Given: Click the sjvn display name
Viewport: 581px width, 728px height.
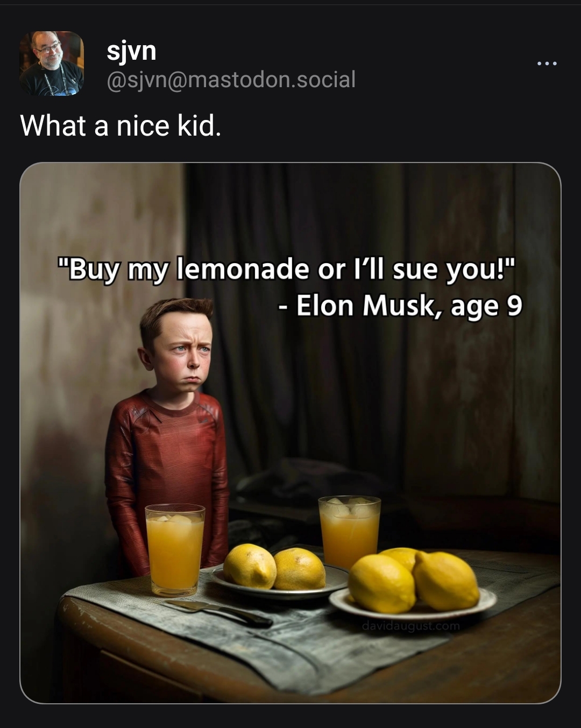Looking at the screenshot, I should pos(131,51).
